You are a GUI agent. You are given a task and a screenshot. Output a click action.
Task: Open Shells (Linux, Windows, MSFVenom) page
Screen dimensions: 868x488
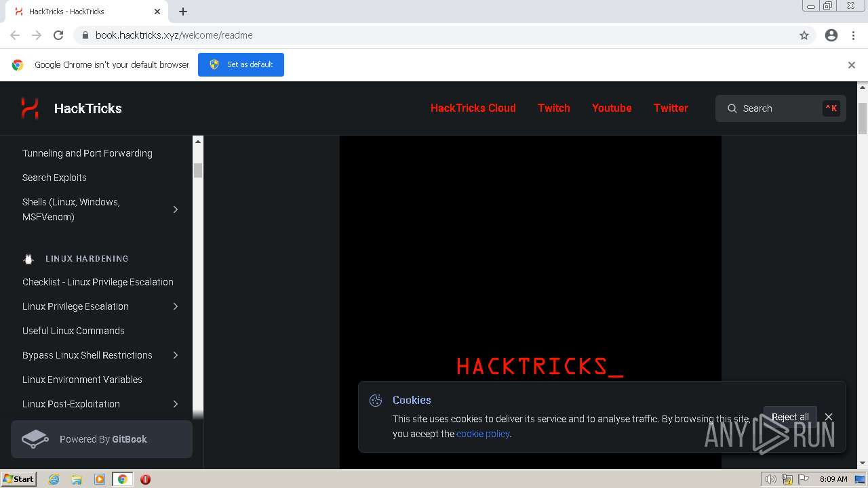71,209
